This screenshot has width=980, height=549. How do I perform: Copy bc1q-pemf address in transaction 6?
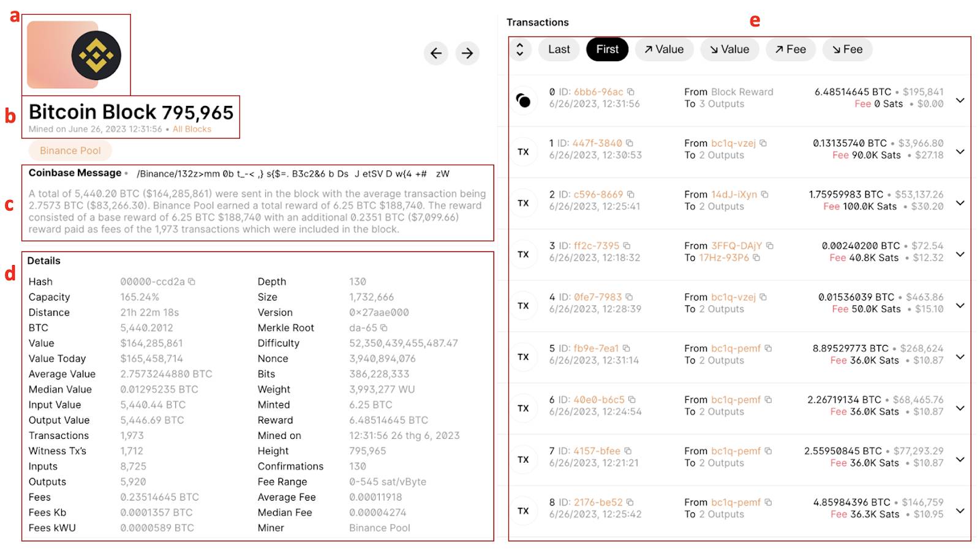[x=768, y=400]
